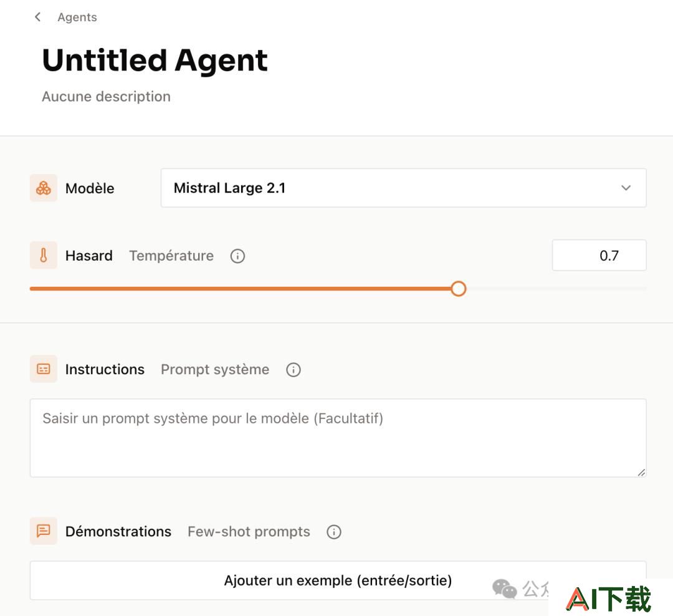Click the temperature slider handle
Screen dimensions: 673x616
pyautogui.click(x=459, y=289)
